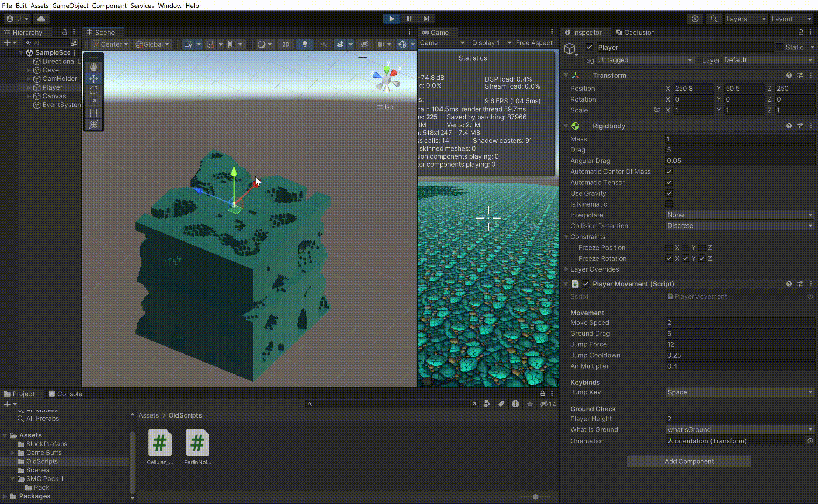Toggle the Static checkbox for Player
Image resolution: width=818 pixels, height=504 pixels.
(x=779, y=47)
